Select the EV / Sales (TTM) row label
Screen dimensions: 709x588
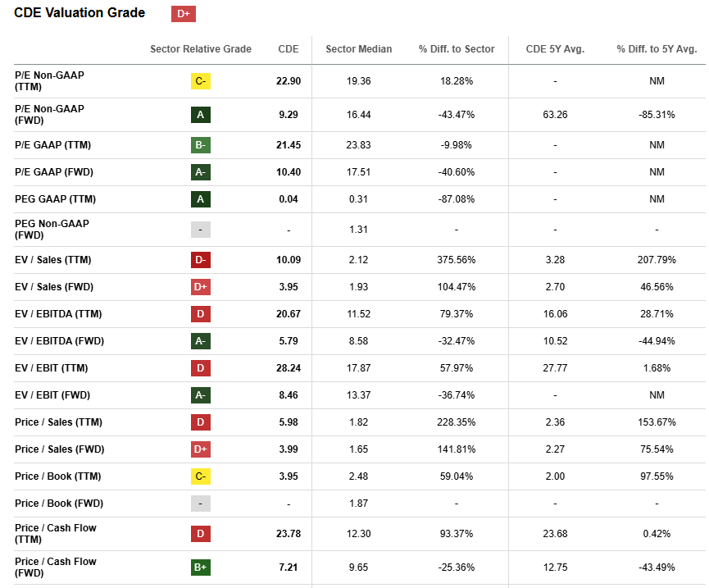point(53,260)
